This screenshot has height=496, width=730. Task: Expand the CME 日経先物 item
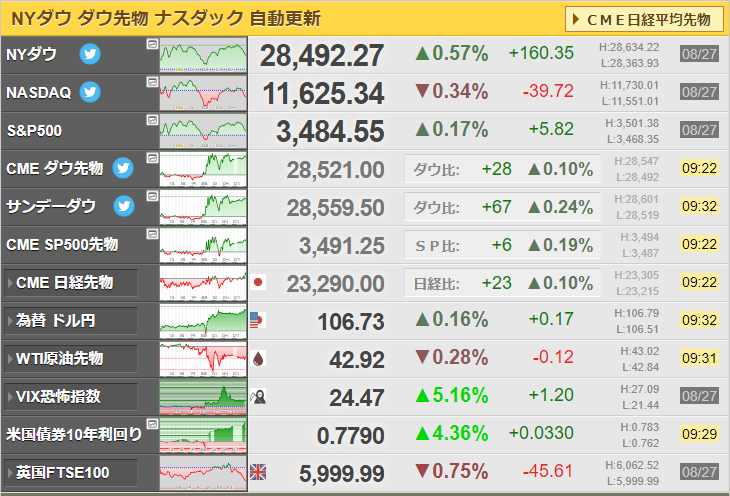point(71,283)
